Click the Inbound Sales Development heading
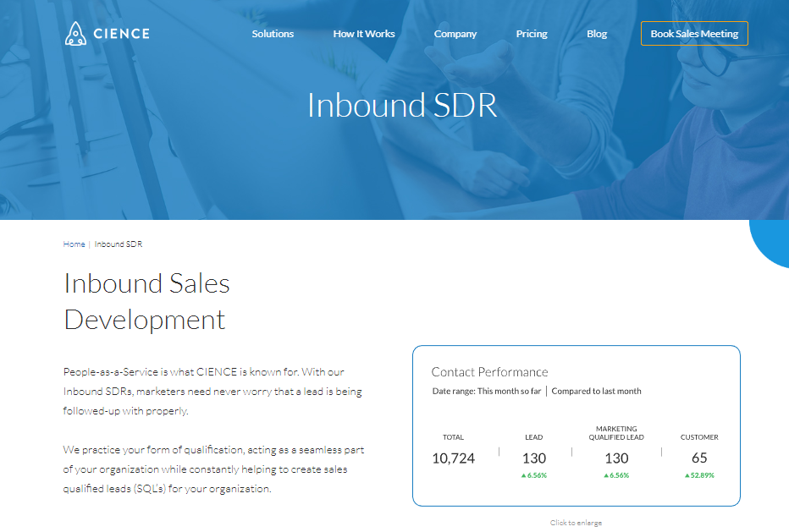Image resolution: width=789 pixels, height=532 pixels. coord(146,301)
